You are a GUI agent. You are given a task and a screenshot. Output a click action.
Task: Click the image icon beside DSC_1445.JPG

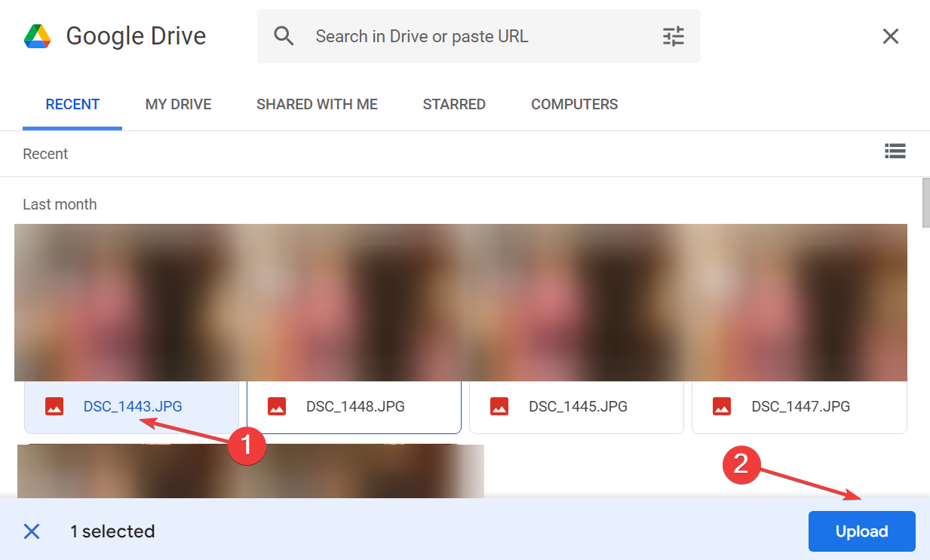tap(499, 406)
